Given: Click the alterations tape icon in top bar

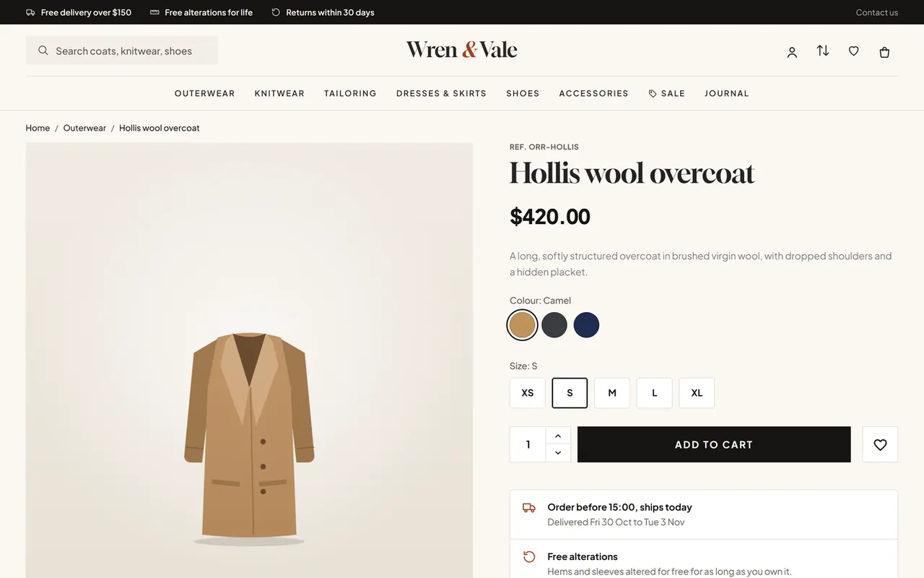Looking at the screenshot, I should coord(154,12).
